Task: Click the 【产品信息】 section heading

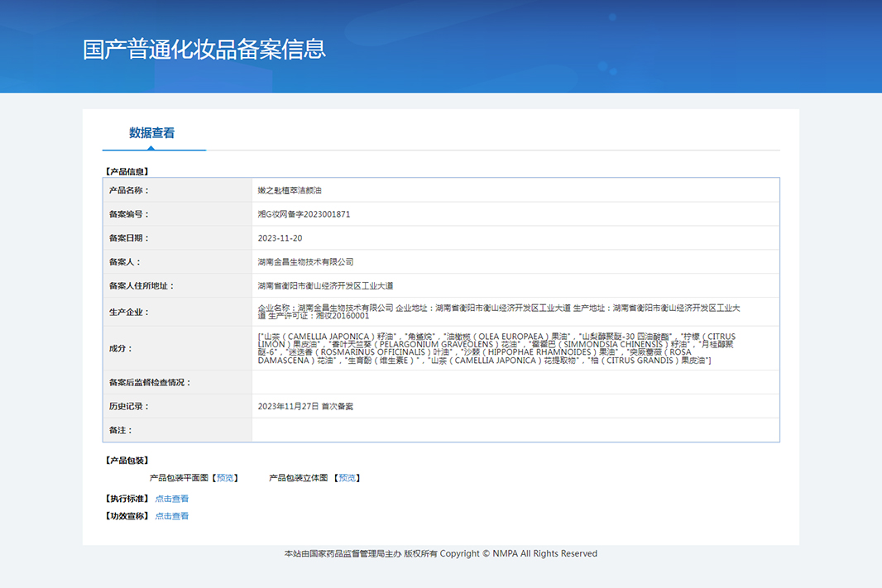Action: pyautogui.click(x=126, y=172)
